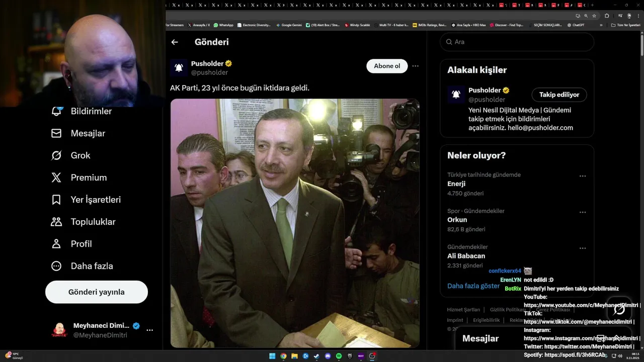Open the Ana Sayfa HBO Max bookmark
Screen dimensions: 644x362
click(468, 25)
